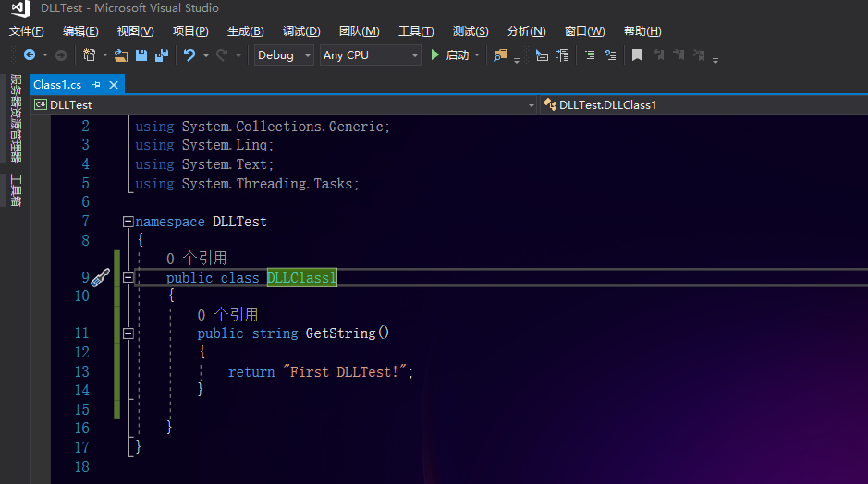The width and height of the screenshot is (868, 484).
Task: Click the start (启动) button label
Action: [x=458, y=54]
